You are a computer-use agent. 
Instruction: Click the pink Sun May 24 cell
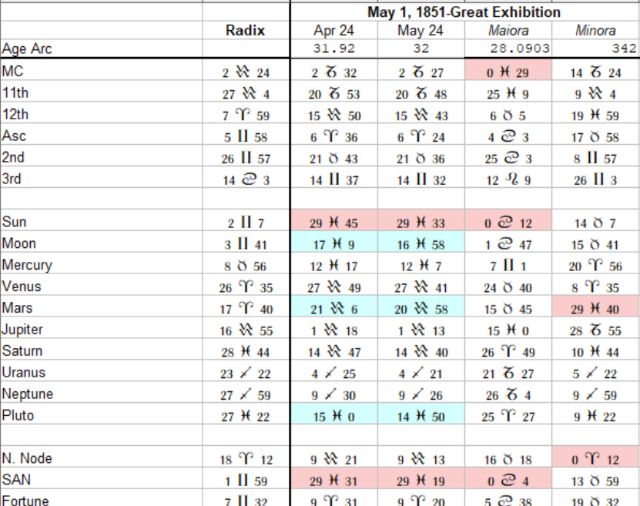click(421, 221)
